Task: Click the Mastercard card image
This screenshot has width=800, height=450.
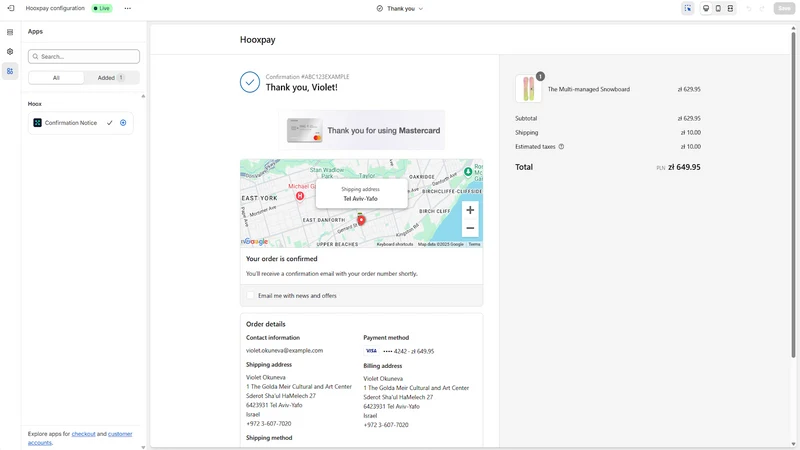Action: (x=305, y=130)
